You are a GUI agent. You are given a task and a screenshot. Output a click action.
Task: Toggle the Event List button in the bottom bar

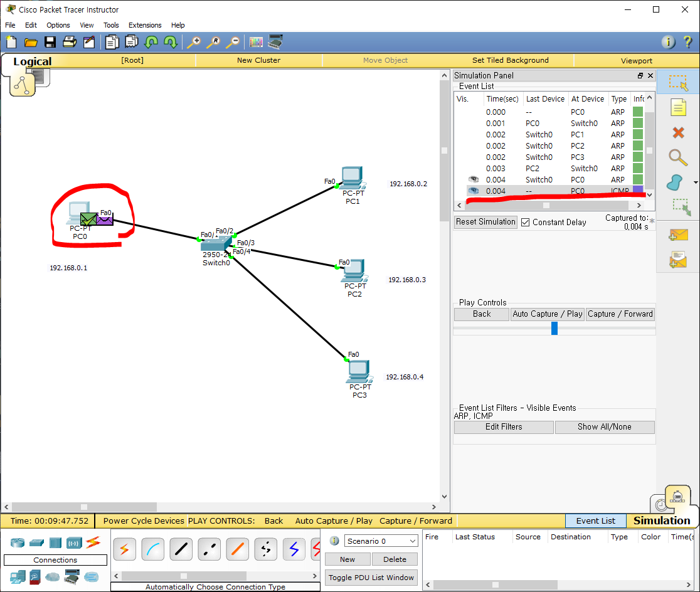pos(595,521)
